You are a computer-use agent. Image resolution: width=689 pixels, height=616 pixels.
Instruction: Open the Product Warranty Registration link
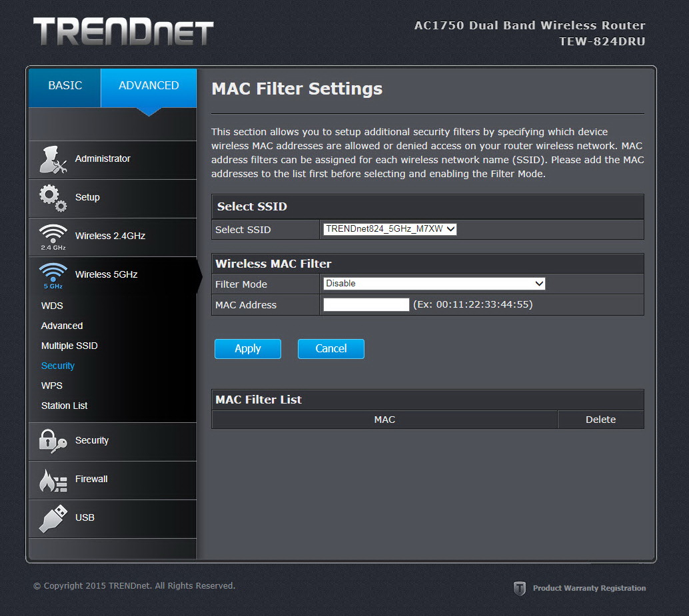coord(589,588)
